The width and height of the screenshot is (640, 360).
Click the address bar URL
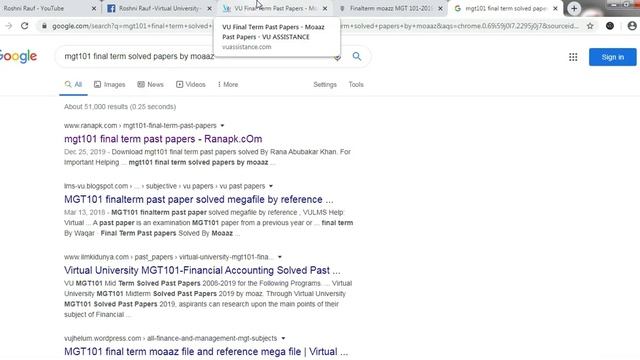click(314, 26)
